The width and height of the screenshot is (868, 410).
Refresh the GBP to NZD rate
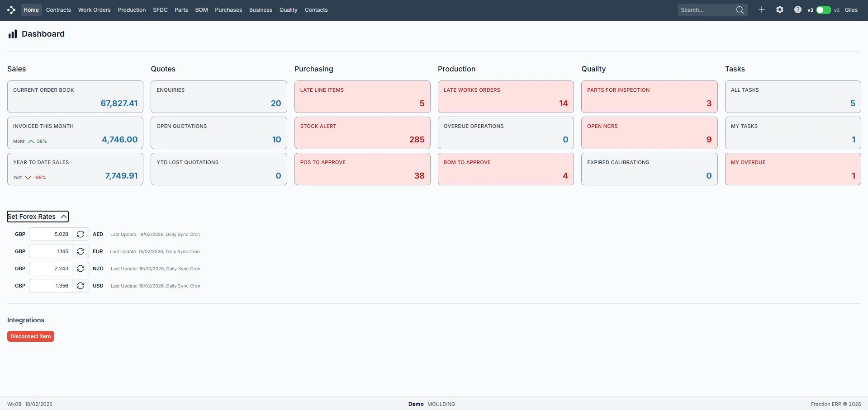[81, 269]
